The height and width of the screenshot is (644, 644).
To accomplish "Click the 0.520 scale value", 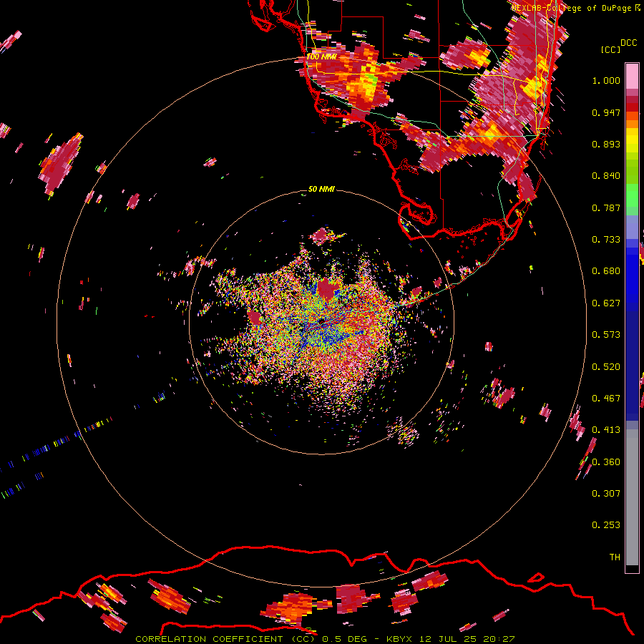I will tap(606, 367).
